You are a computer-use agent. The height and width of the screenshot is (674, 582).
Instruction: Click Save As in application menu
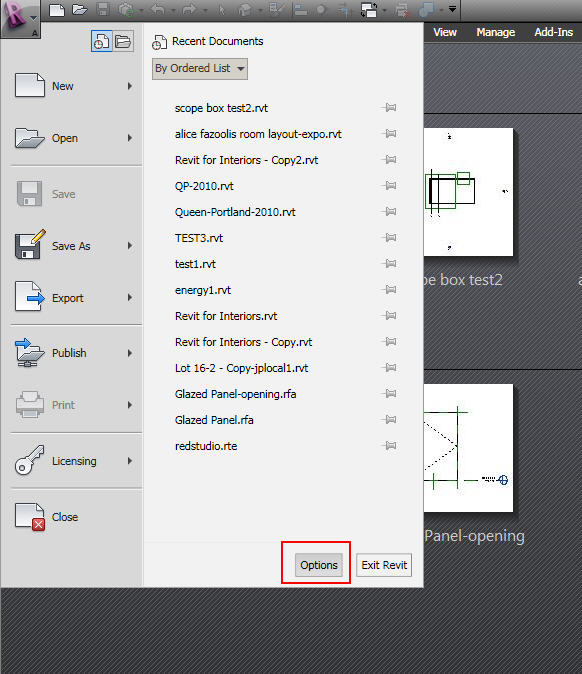[73, 246]
